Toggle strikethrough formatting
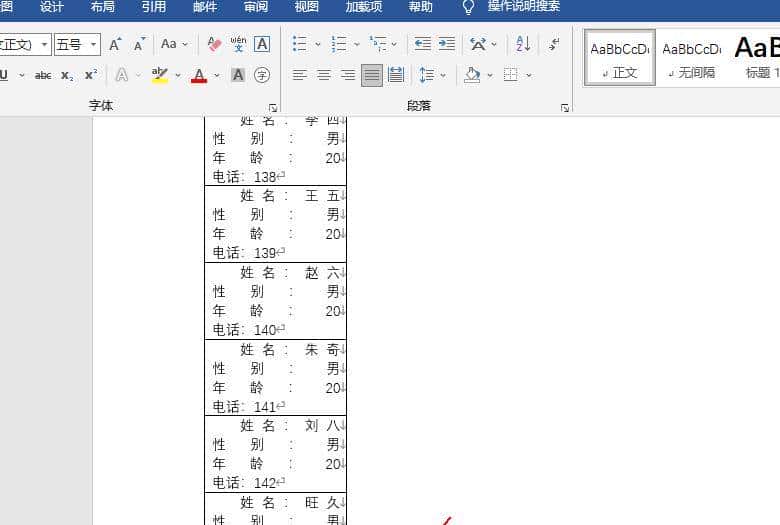The width and height of the screenshot is (780, 525). click(x=43, y=75)
